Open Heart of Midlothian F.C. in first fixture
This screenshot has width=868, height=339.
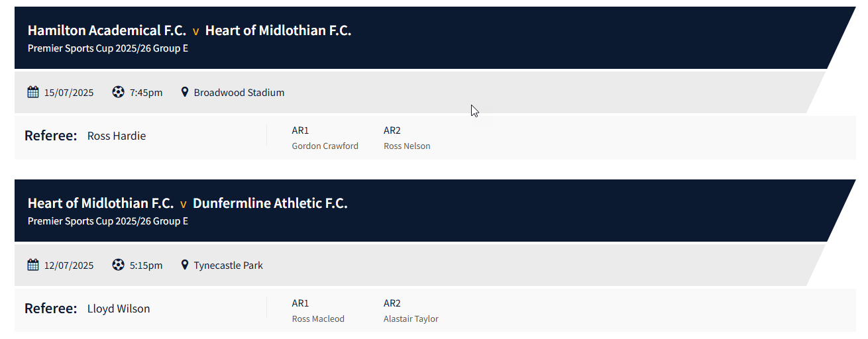(x=278, y=30)
